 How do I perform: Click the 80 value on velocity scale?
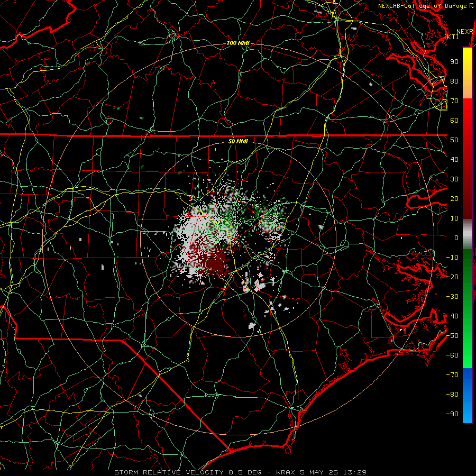pyautogui.click(x=454, y=81)
